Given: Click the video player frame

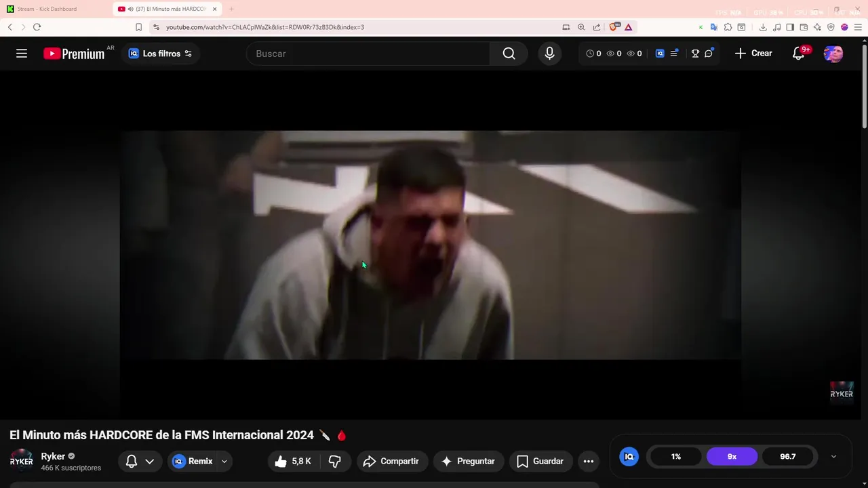Looking at the screenshot, I should click(x=431, y=245).
